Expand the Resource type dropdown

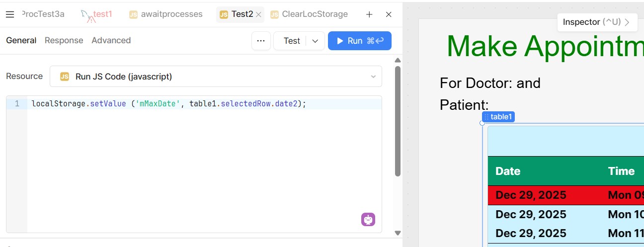(x=373, y=77)
